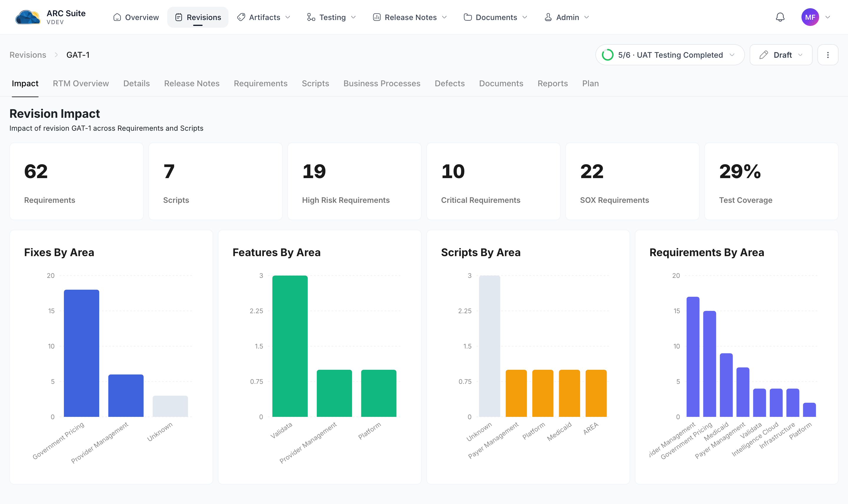Switch to the RTM Overview tab

[81, 84]
